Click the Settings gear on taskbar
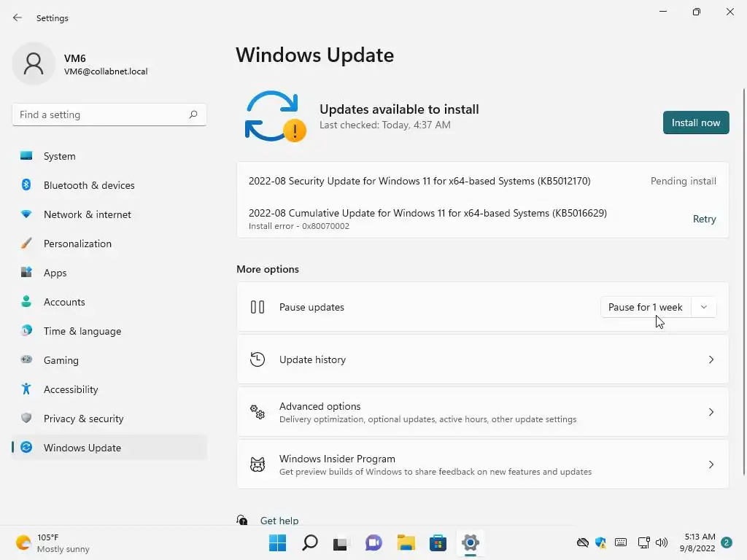Viewport: 747px width, 560px height. pyautogui.click(x=471, y=542)
